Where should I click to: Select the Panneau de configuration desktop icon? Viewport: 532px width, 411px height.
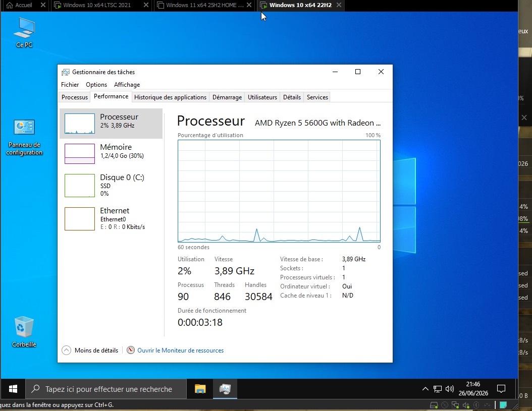24,137
